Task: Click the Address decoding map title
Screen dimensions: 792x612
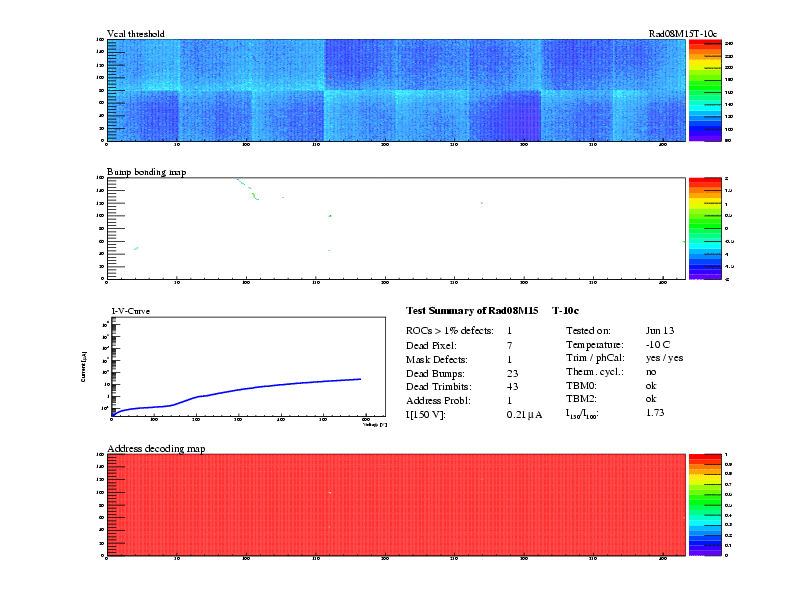Action: 156,449
